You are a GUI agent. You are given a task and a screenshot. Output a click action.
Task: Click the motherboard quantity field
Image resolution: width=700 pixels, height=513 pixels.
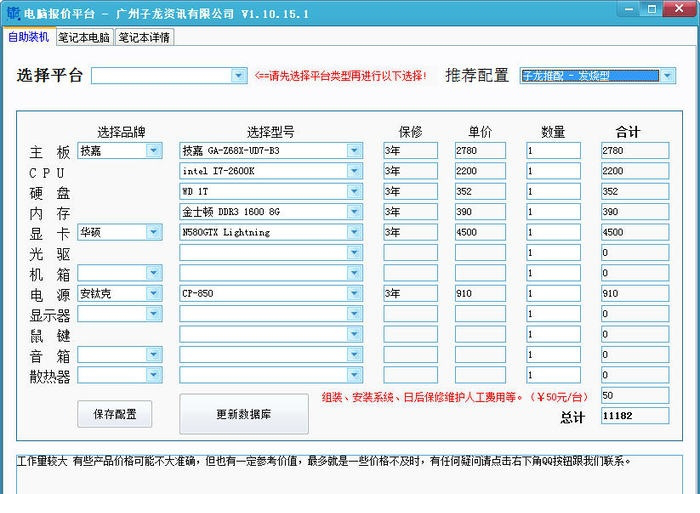tap(553, 150)
